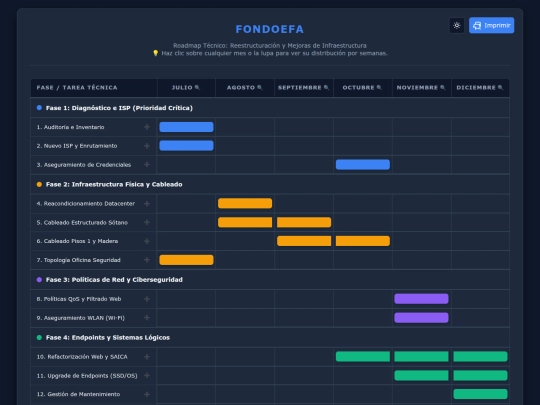Viewport: 540px width, 405px height.
Task: Select the DICIEMBRE column header
Action: click(x=480, y=87)
